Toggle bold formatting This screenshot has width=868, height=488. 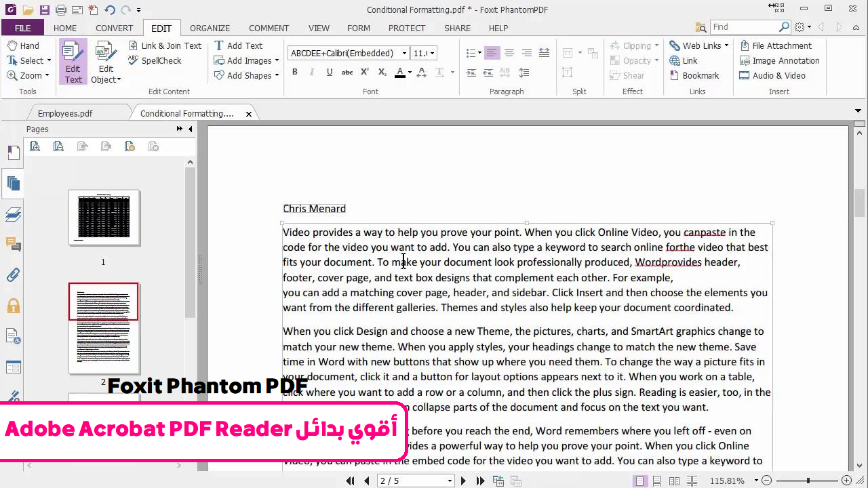[294, 72]
